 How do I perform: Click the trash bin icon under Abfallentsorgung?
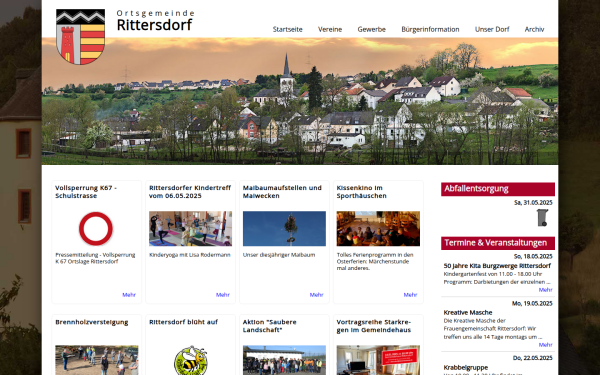click(542, 217)
